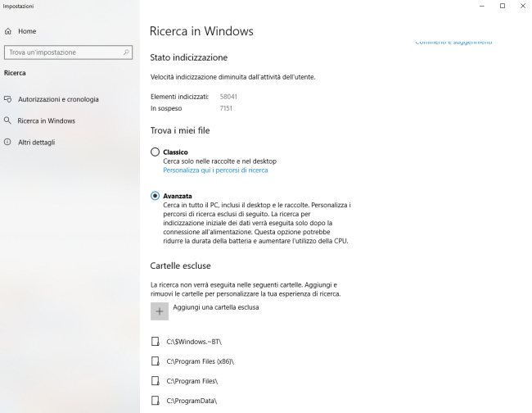The width and height of the screenshot is (532, 413).
Task: Click the indexed items count 58041
Action: [x=228, y=97]
